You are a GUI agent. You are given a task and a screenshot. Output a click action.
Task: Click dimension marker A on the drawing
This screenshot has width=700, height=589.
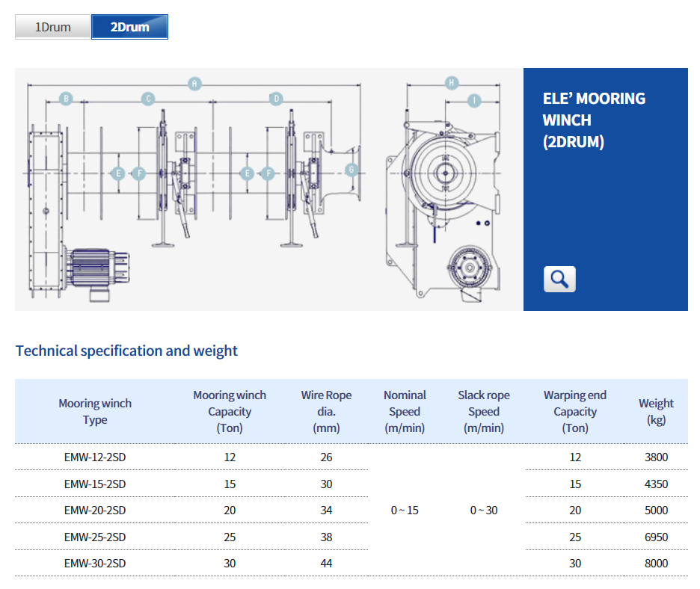194,84
